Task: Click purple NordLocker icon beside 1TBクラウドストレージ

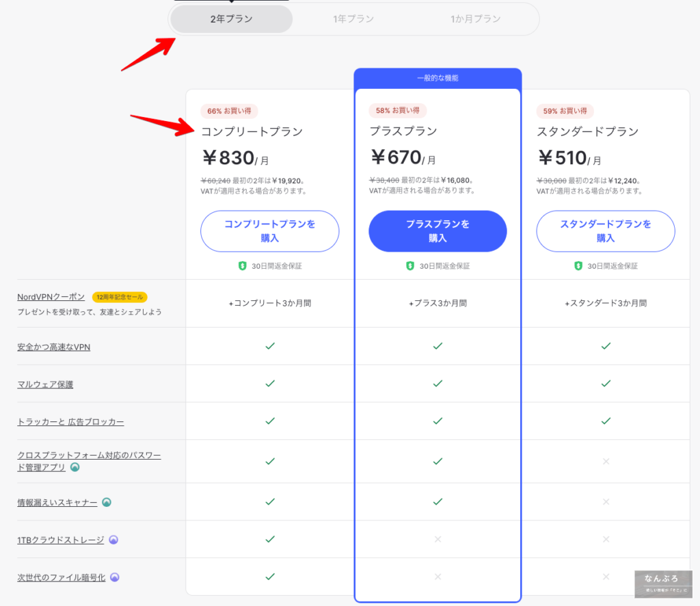Action: (x=113, y=540)
